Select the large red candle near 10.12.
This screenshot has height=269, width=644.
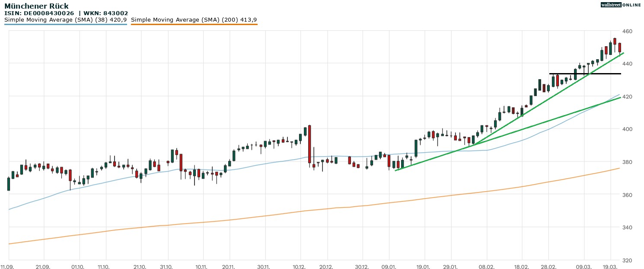309,144
